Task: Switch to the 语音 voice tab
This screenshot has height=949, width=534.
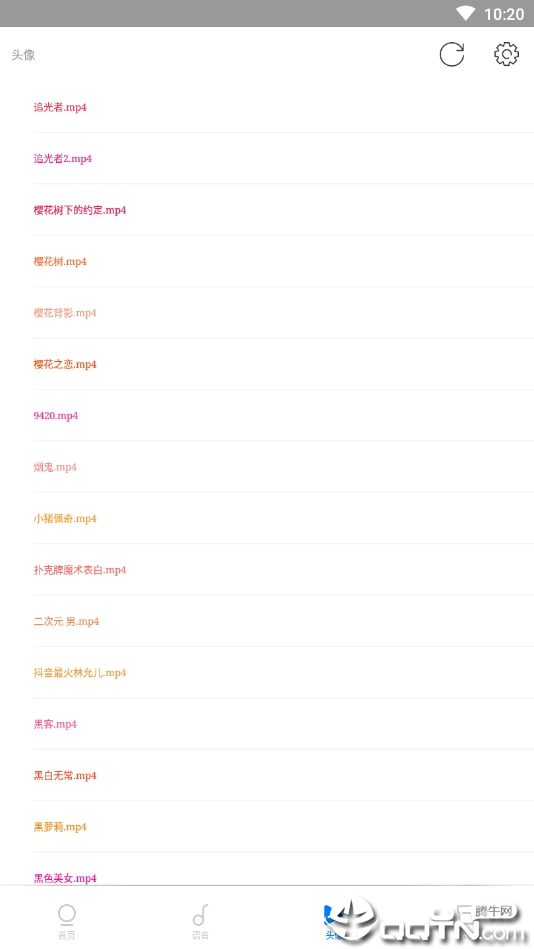Action: pyautogui.click(x=200, y=922)
